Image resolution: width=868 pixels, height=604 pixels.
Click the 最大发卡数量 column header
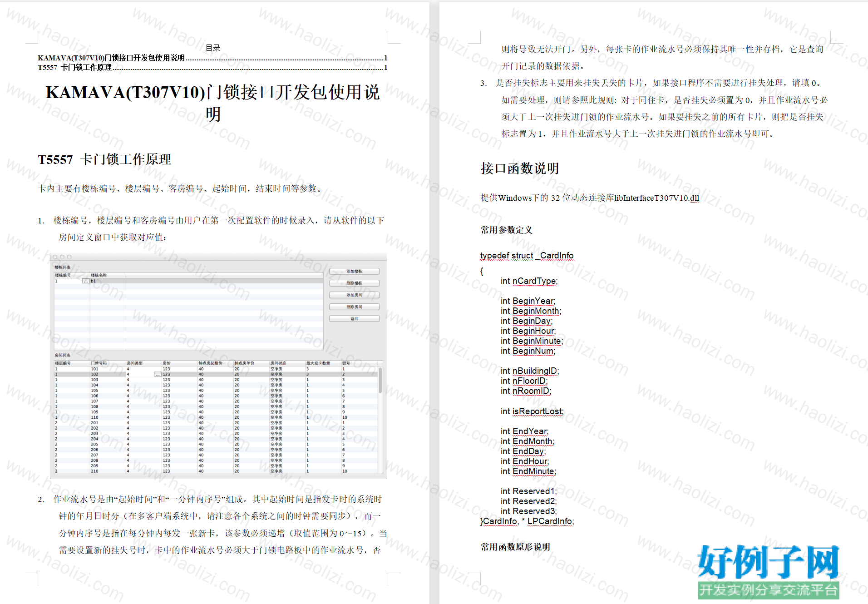318,363
